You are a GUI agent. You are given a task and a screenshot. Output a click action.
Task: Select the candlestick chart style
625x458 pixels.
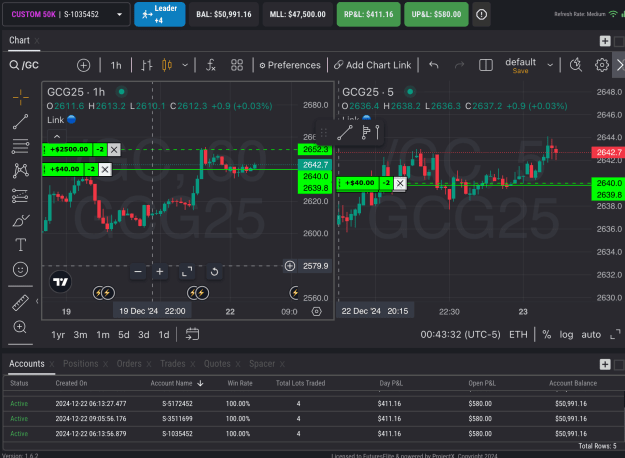167,65
